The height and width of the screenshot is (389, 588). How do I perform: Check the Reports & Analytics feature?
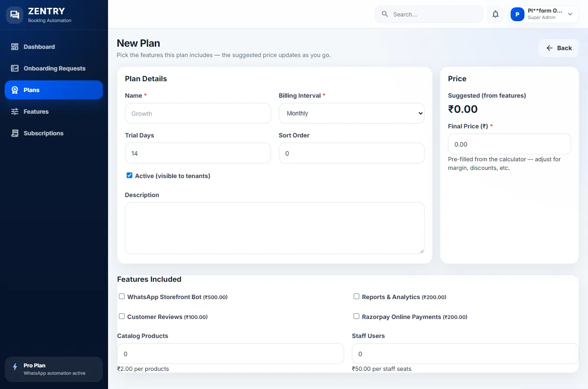pyautogui.click(x=357, y=297)
